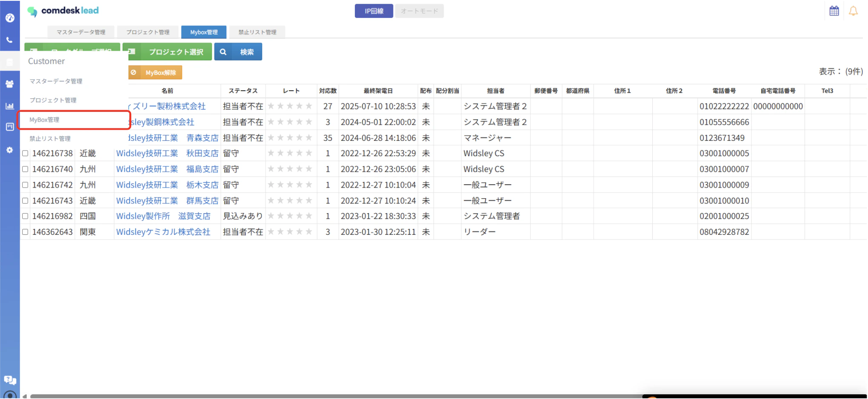
Task: Click phone number 01022222222
Action: [724, 106]
